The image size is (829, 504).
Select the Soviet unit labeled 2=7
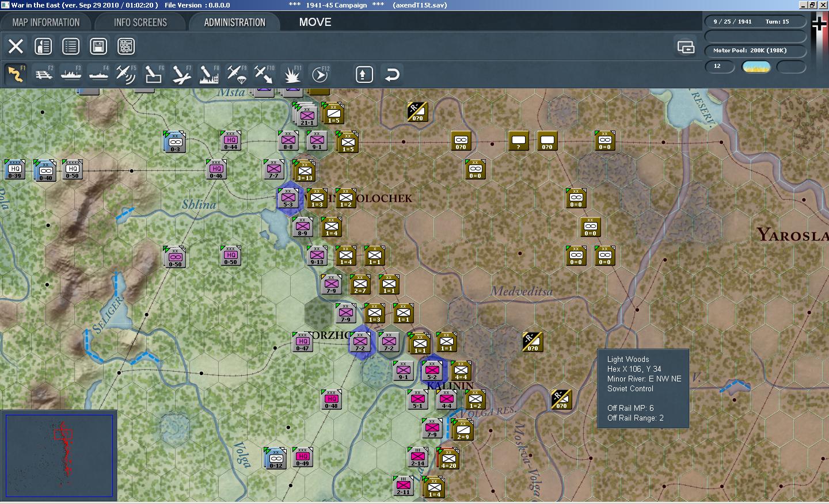[x=360, y=285]
